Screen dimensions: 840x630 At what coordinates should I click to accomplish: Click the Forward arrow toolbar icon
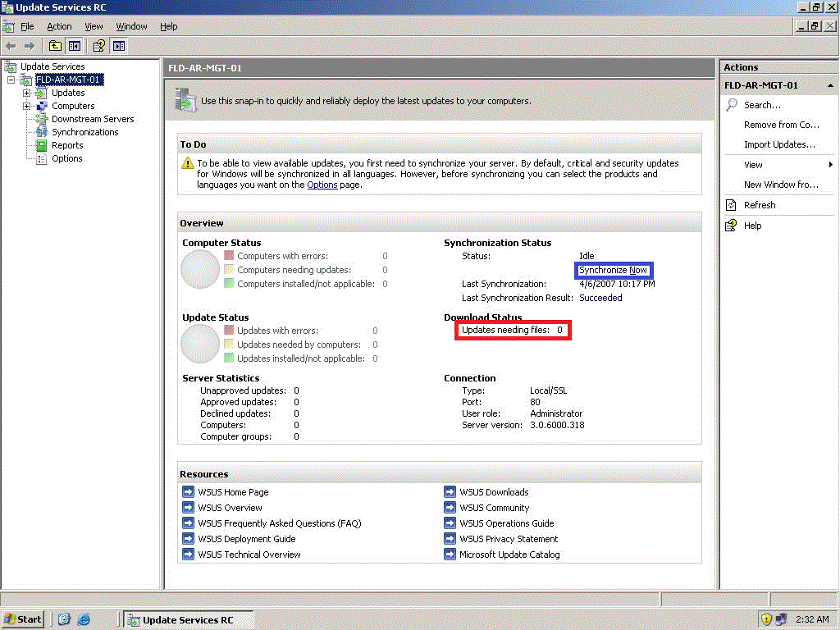pos(30,46)
